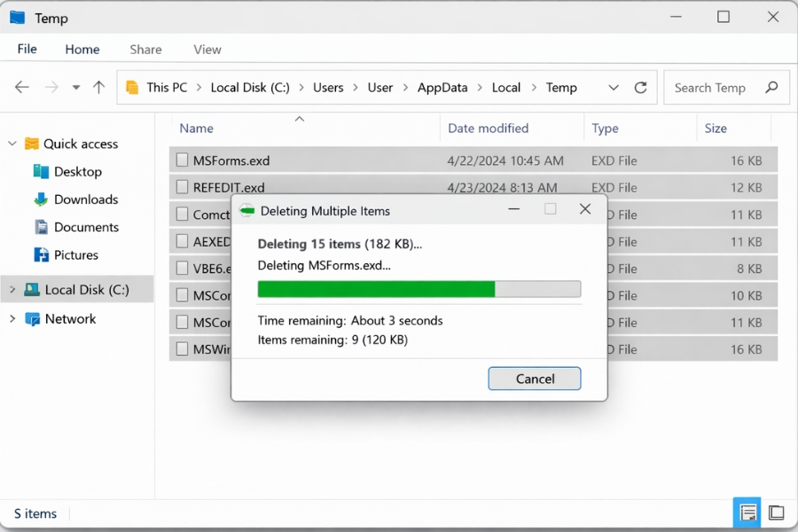Click the Network icon in sidebar
Image resolution: width=798 pixels, height=532 pixels.
34,318
